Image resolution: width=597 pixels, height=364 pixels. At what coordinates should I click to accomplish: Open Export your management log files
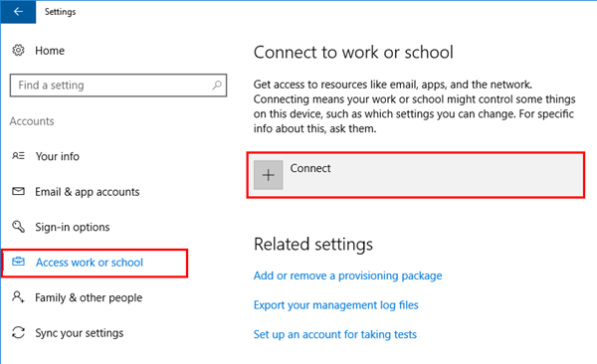point(336,305)
